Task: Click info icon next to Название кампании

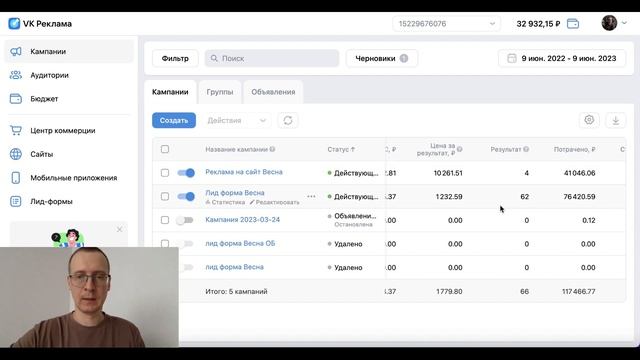Action: tap(272, 149)
